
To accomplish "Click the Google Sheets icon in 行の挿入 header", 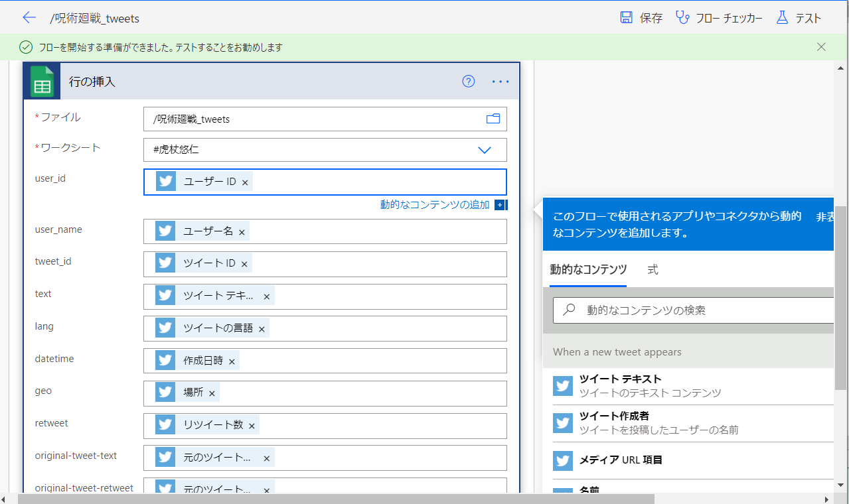I will click(x=42, y=82).
